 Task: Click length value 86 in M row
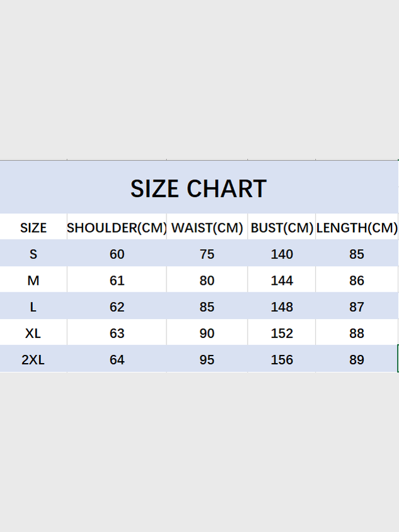357,280
